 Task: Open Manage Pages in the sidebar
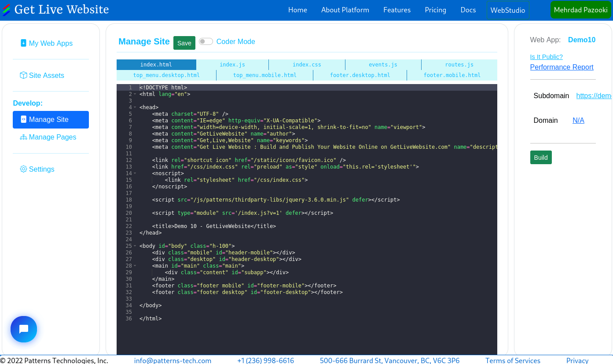pyautogui.click(x=51, y=137)
